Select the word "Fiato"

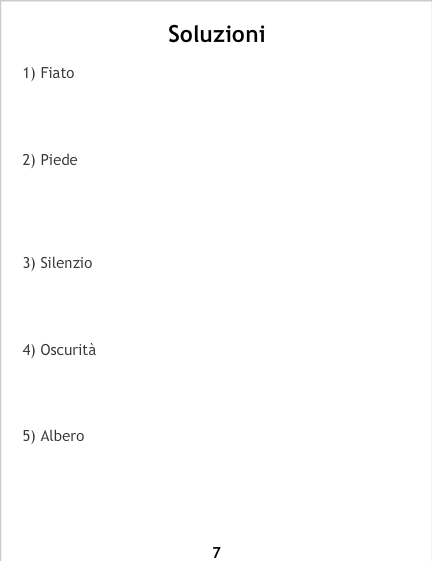(x=57, y=73)
